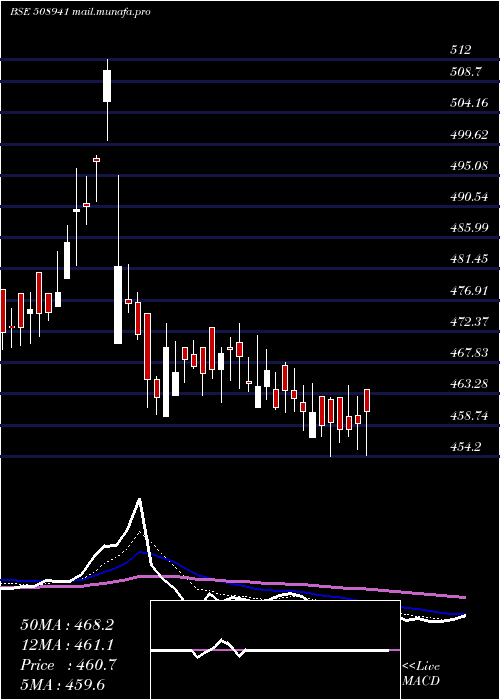Click the 485.99 price axis label
This screenshot has height=700, width=500.
[468, 228]
